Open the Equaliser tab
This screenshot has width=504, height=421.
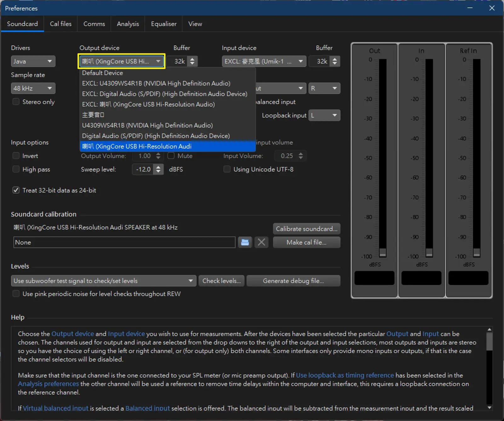[163, 24]
